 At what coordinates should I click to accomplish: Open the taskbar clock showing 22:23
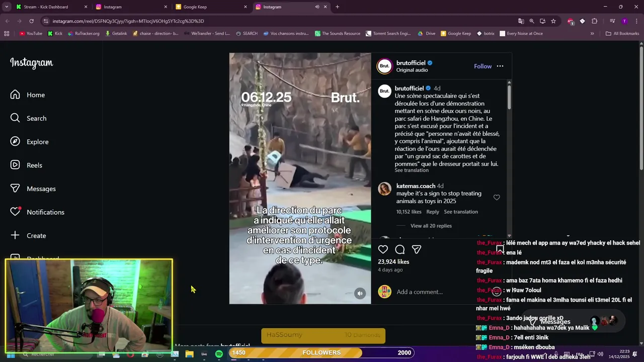pos(620,354)
